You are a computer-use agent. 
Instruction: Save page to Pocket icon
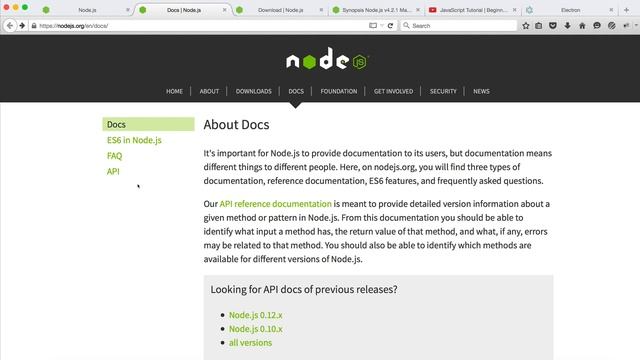click(553, 26)
